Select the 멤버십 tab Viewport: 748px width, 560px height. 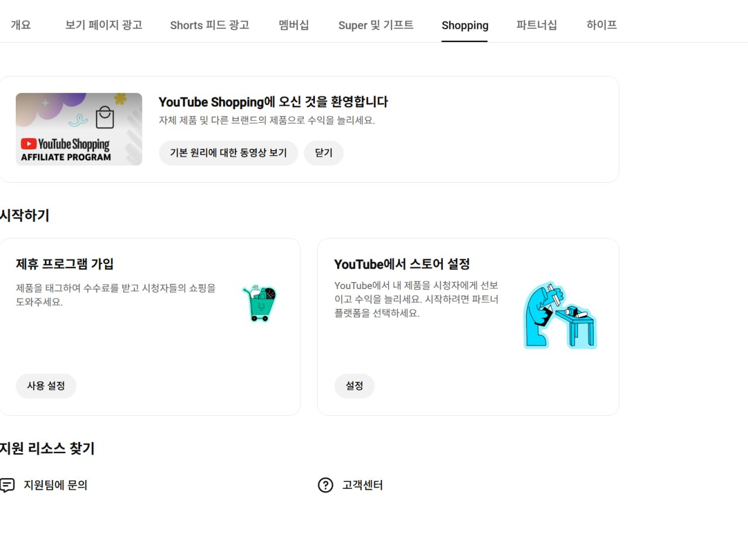pos(294,25)
